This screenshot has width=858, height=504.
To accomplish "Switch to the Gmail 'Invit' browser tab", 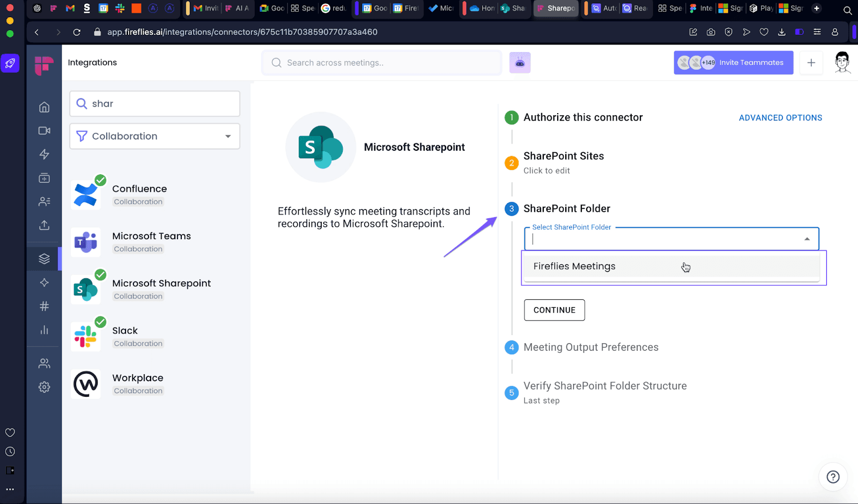I will tap(206, 9).
